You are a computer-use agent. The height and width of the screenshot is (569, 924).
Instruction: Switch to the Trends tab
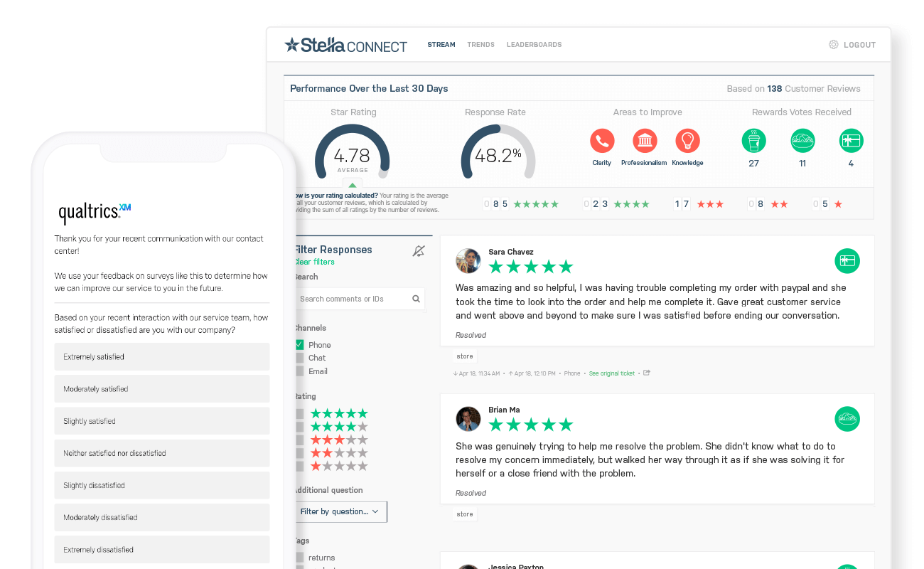click(481, 45)
